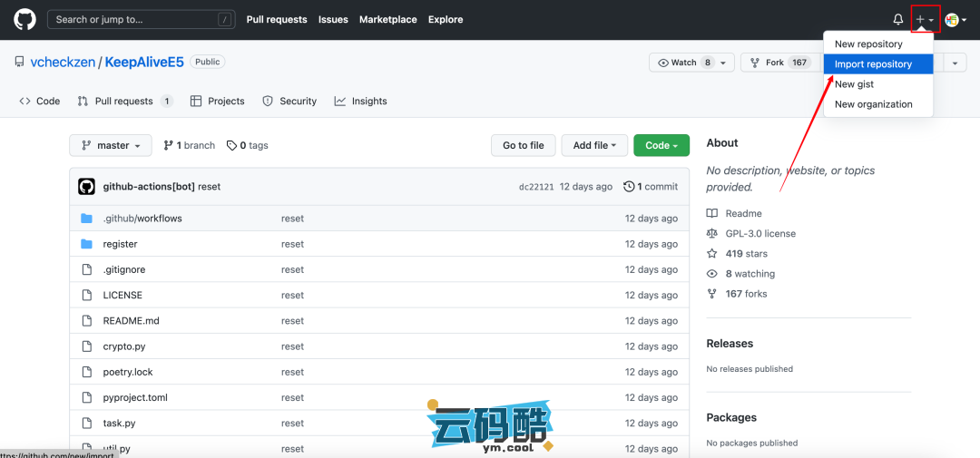Image resolution: width=980 pixels, height=458 pixels.
Task: Expand the Add file dropdown
Action: [x=594, y=145]
